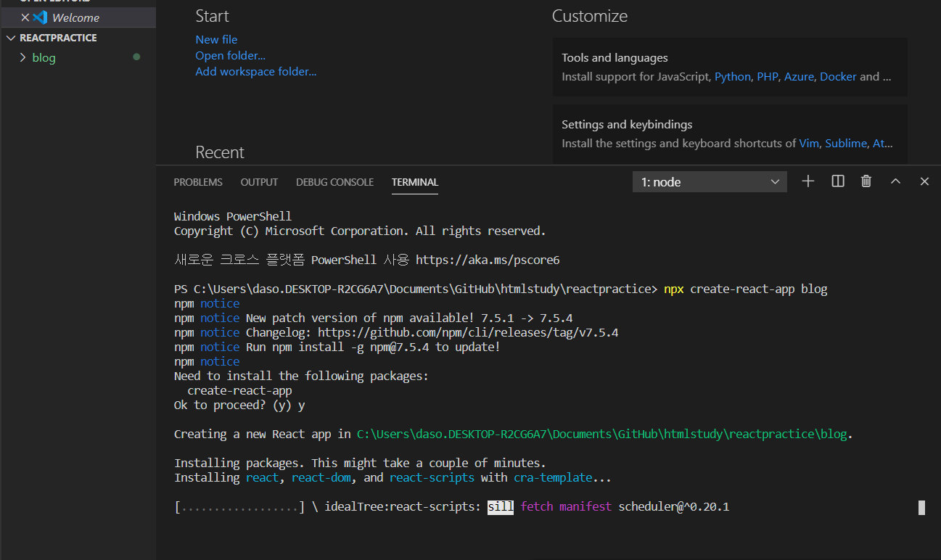Maximize the panel size with the up chevron
This screenshot has height=560, width=941.
pyautogui.click(x=895, y=181)
